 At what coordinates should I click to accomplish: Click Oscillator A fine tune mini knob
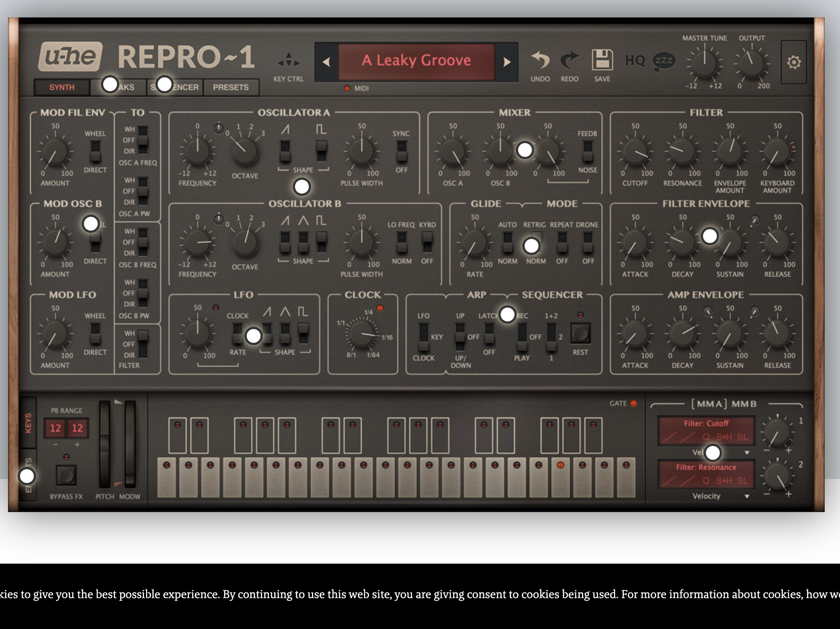(x=219, y=128)
